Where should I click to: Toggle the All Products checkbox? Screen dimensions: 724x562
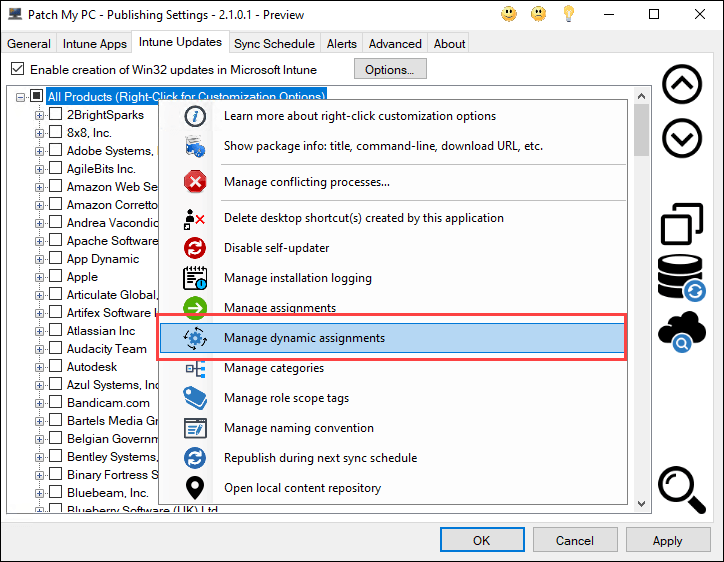tap(36, 96)
